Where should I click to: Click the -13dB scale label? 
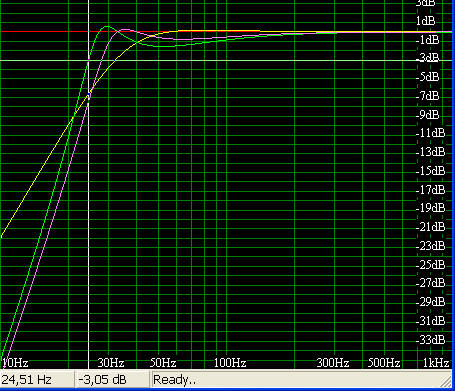coord(431,152)
